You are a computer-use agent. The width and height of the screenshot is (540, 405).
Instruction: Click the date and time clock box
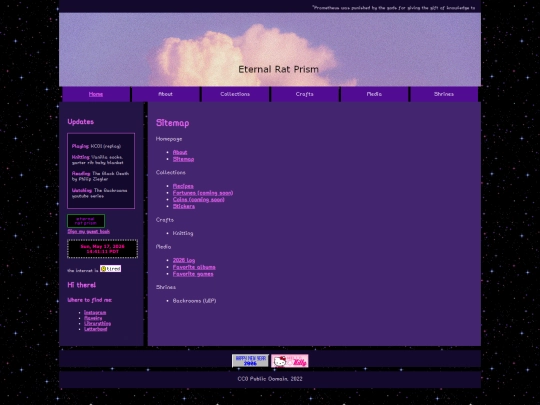pos(103,249)
